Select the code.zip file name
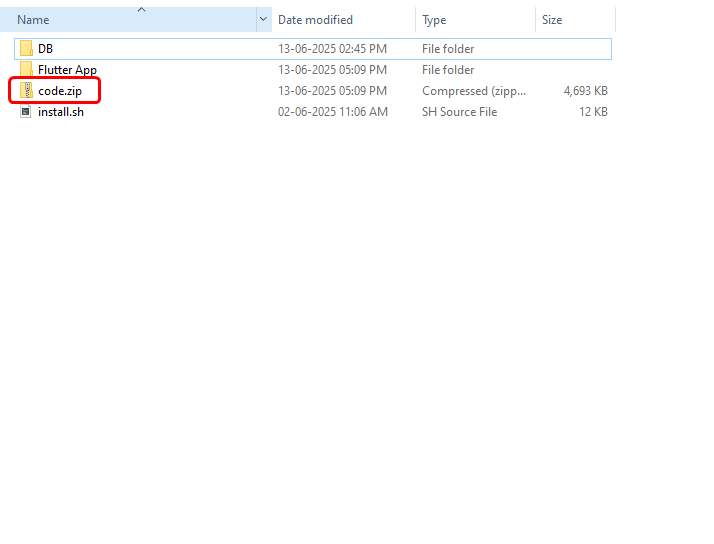 click(60, 91)
